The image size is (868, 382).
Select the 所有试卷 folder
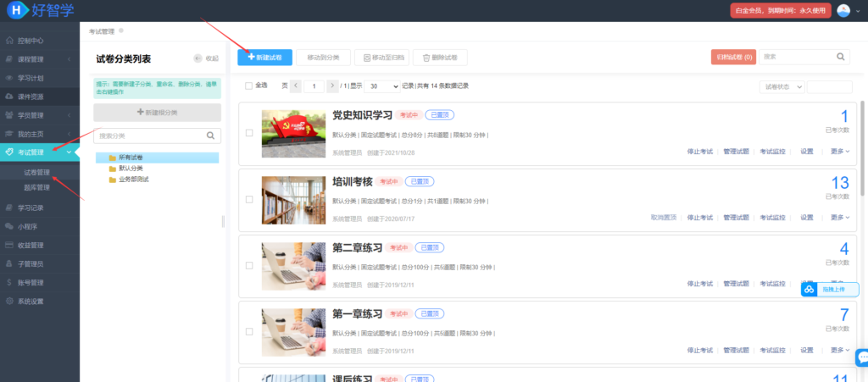133,158
